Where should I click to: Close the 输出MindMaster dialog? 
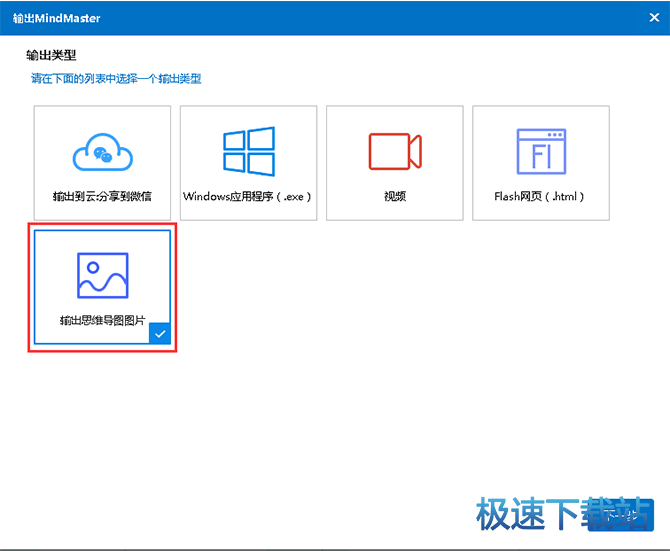point(654,18)
